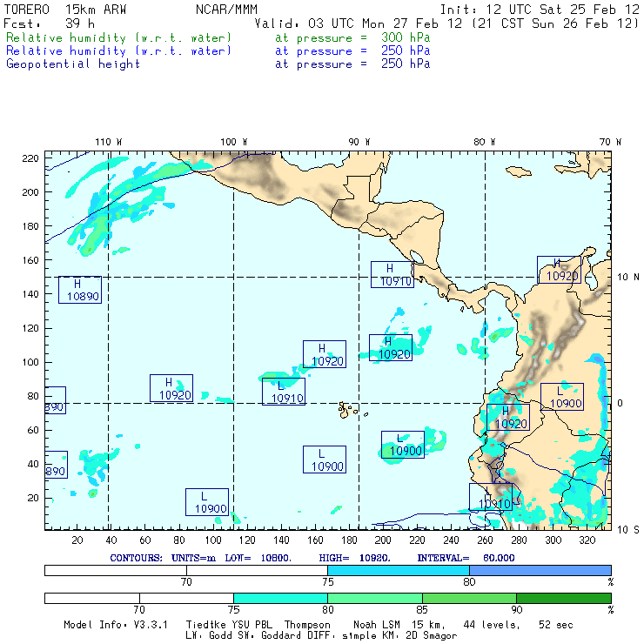644x644 pixels.
Task: Click the 'HIGH= 10920.' contour text
Action: (354, 558)
